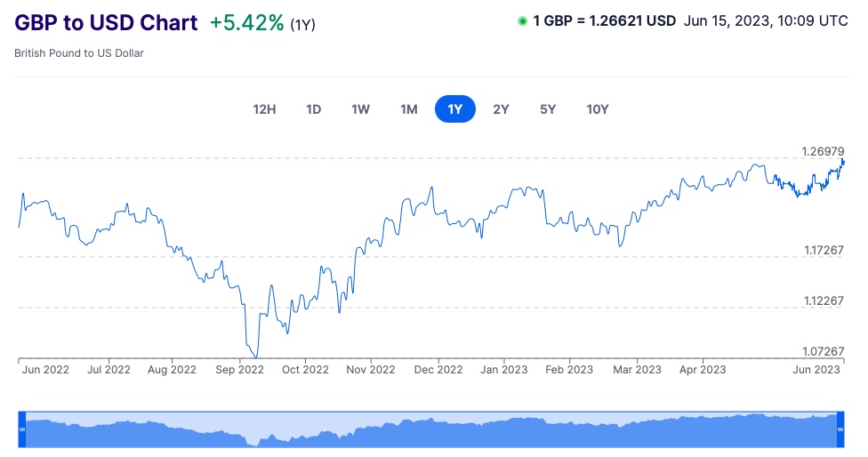Viewport: 868px width, 457px height.
Task: Open the 5Y time range
Action: (548, 109)
